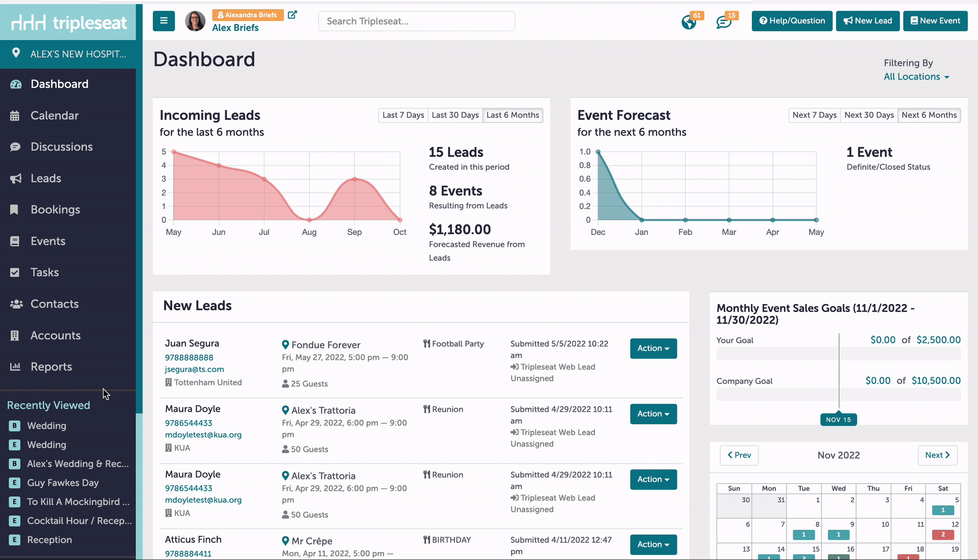
Task: Open chat messages icon with 15 badge
Action: (x=724, y=22)
